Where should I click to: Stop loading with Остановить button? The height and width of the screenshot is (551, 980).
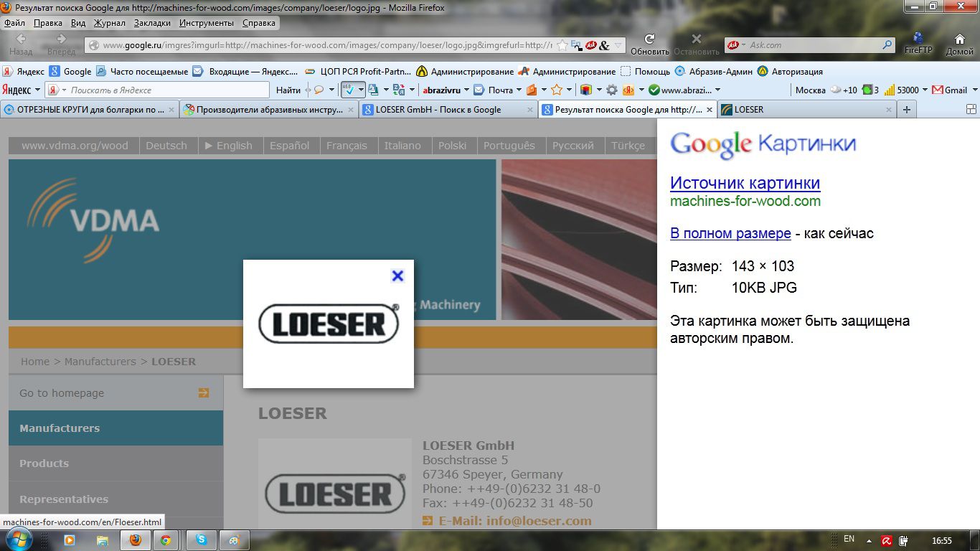click(696, 44)
